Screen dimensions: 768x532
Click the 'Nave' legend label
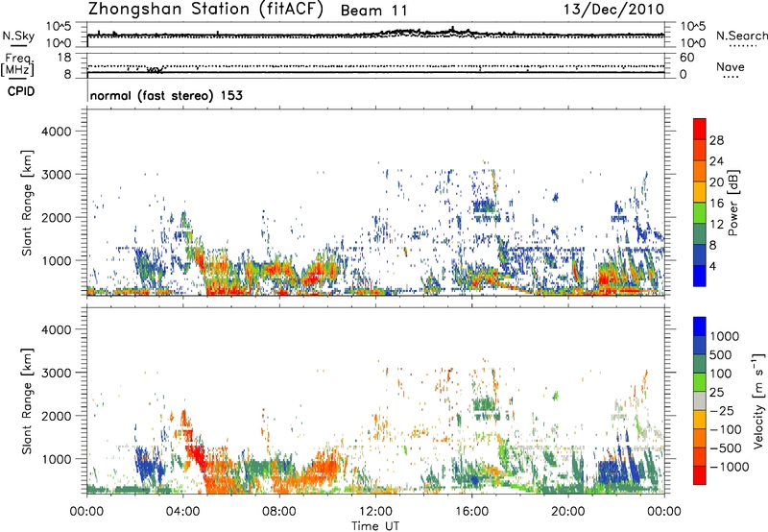click(731, 67)
